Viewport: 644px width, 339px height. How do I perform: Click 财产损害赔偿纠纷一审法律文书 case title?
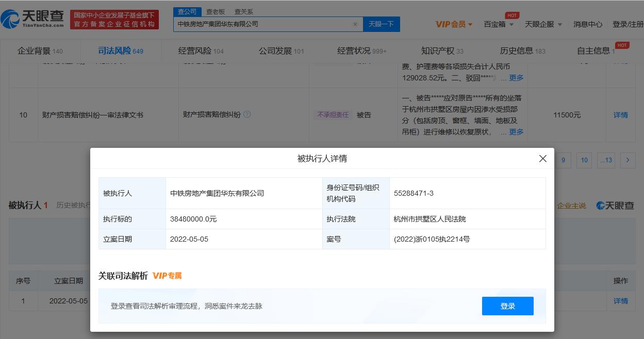[x=93, y=115]
